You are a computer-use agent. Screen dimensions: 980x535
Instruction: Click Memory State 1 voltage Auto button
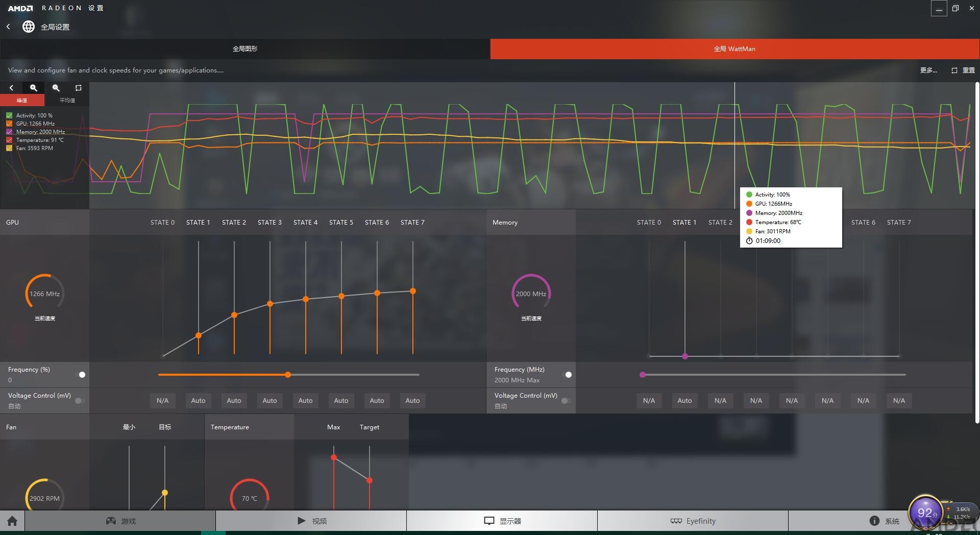(684, 401)
